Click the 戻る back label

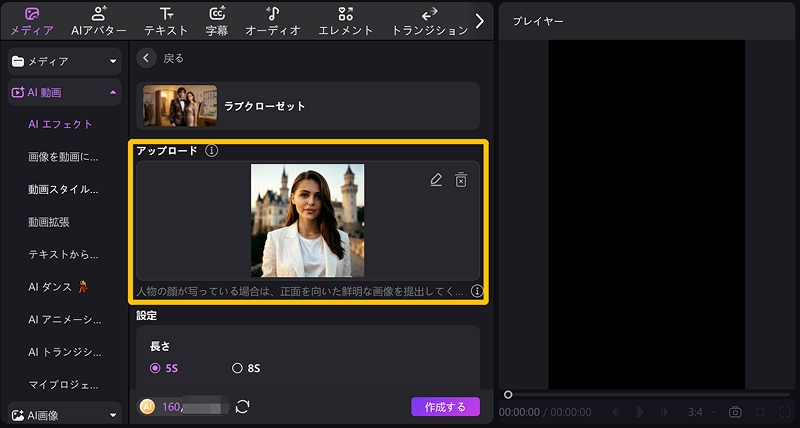click(x=173, y=59)
